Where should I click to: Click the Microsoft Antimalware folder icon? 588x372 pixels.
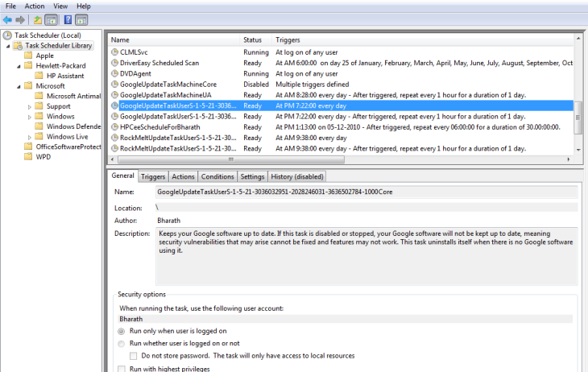coord(39,96)
